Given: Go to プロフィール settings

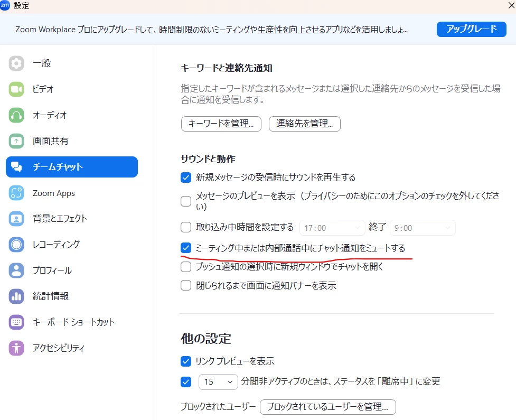Looking at the screenshot, I should click(72, 270).
